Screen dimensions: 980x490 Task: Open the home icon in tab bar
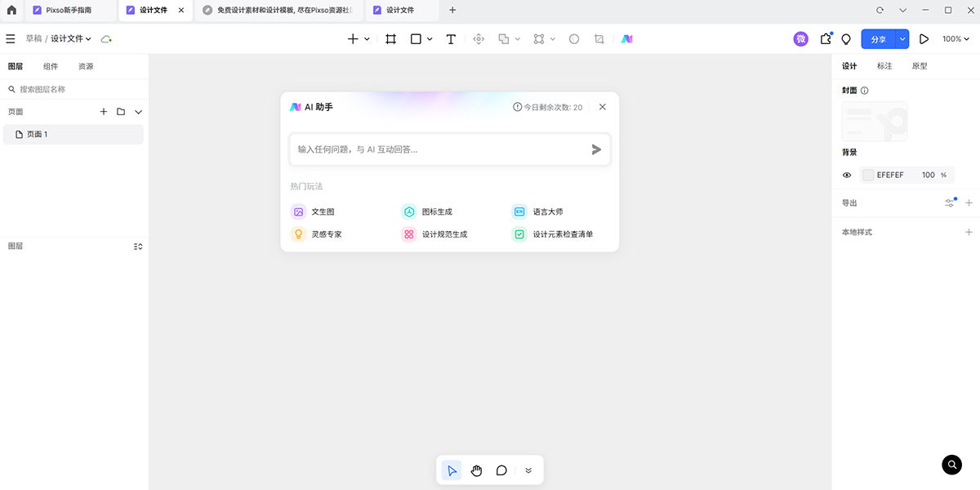11,11
